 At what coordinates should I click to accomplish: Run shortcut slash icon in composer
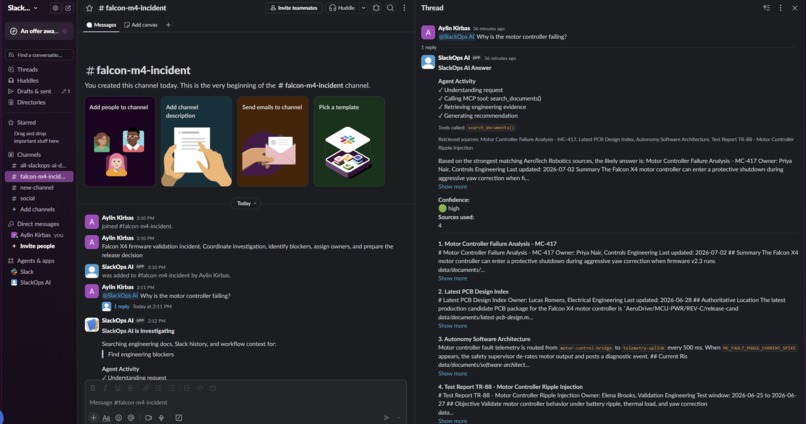click(x=179, y=418)
